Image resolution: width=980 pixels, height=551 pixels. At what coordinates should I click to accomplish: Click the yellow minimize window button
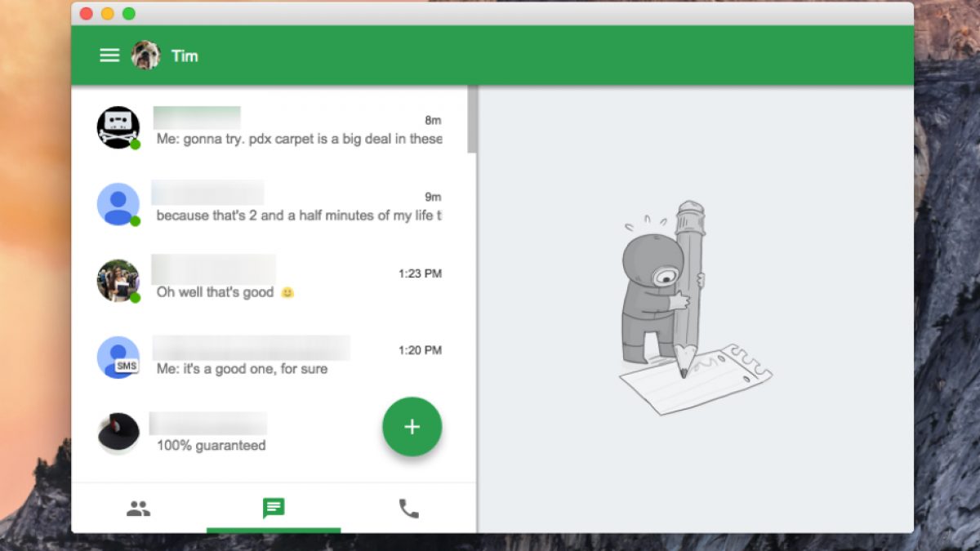coord(108,14)
